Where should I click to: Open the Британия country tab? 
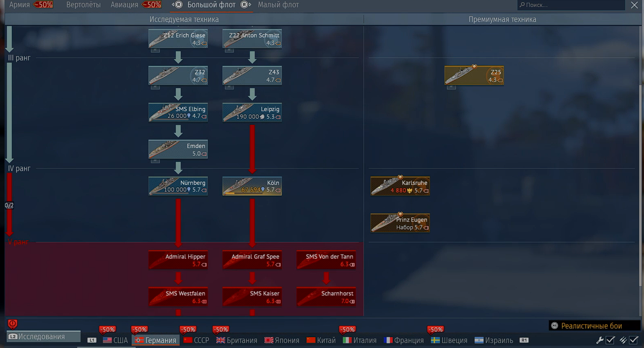pos(237,340)
